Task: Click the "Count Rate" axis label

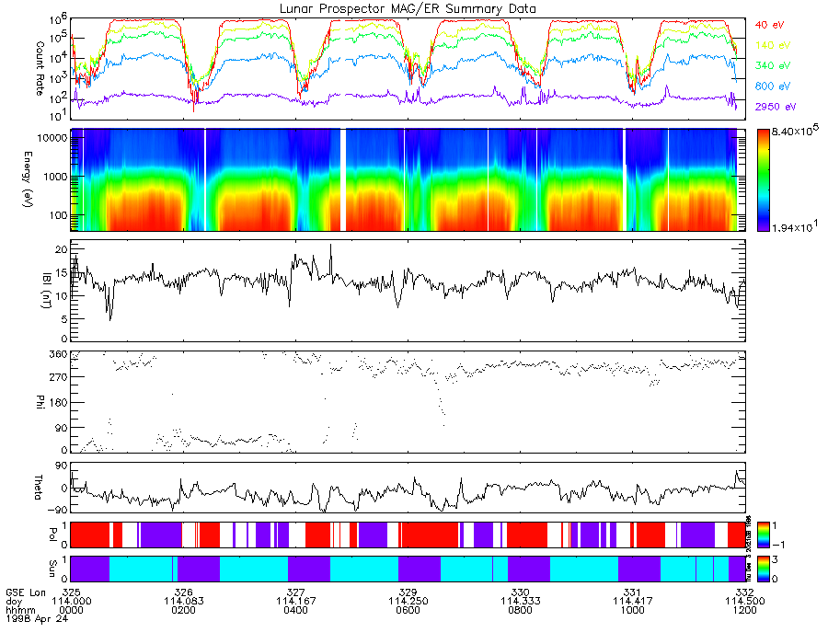Action: tap(40, 68)
